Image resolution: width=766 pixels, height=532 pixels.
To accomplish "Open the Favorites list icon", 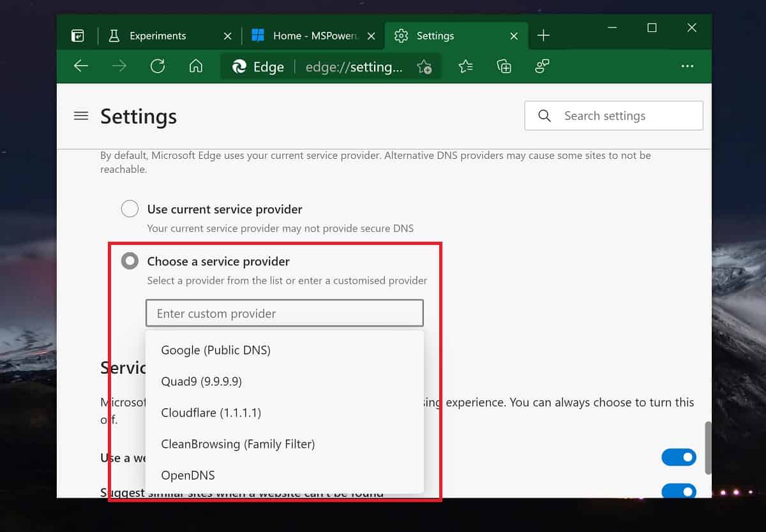I will pos(465,66).
